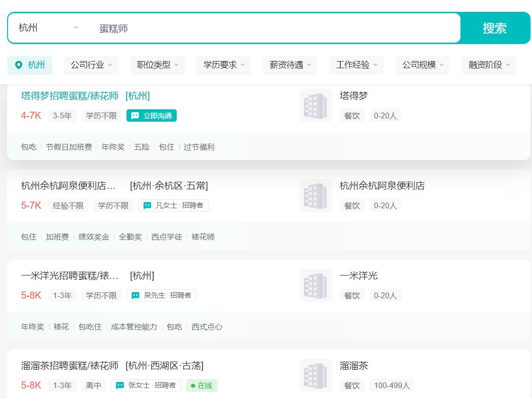
Task: Click the 全勤奖 benefit tag
Action: pos(130,237)
